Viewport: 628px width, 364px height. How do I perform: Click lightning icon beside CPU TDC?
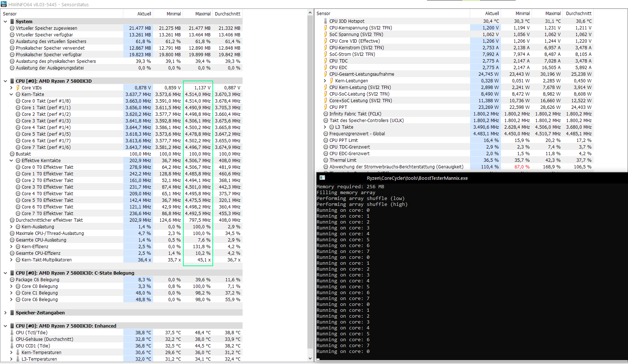325,61
